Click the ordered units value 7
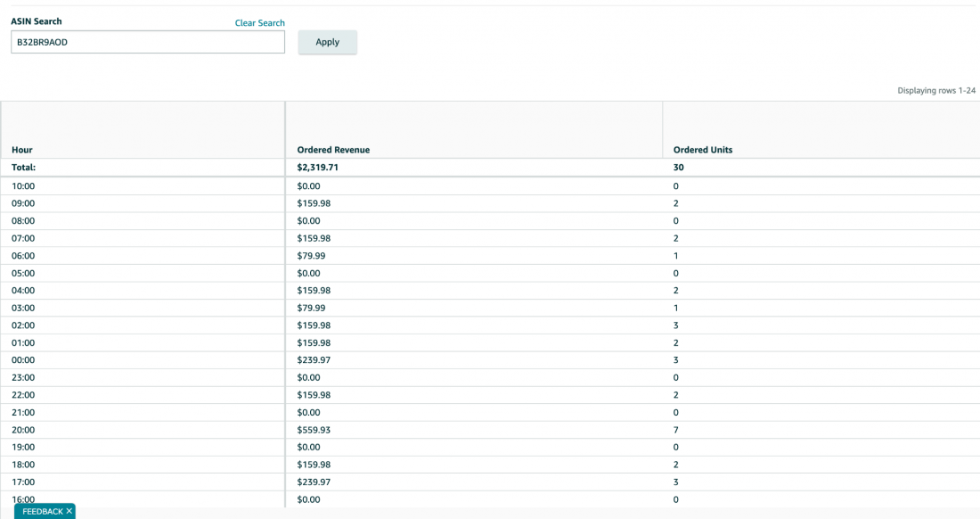This screenshot has width=980, height=519. 675,430
